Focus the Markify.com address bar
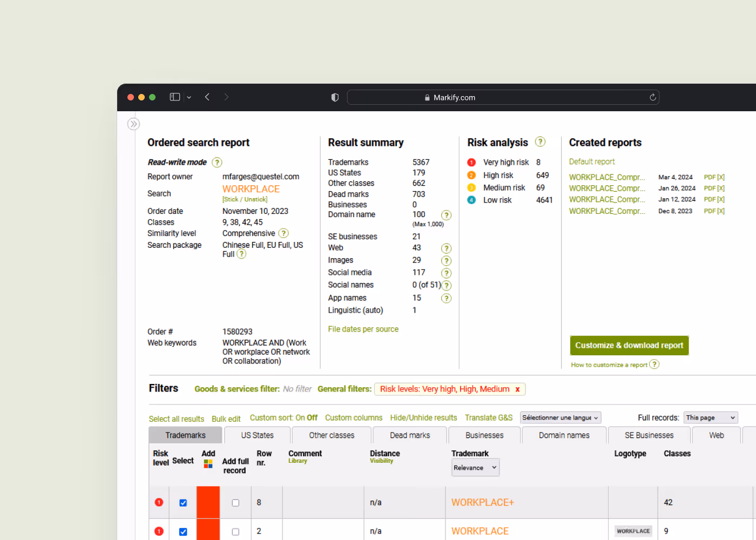Viewport: 756px width, 540px height. click(x=503, y=97)
